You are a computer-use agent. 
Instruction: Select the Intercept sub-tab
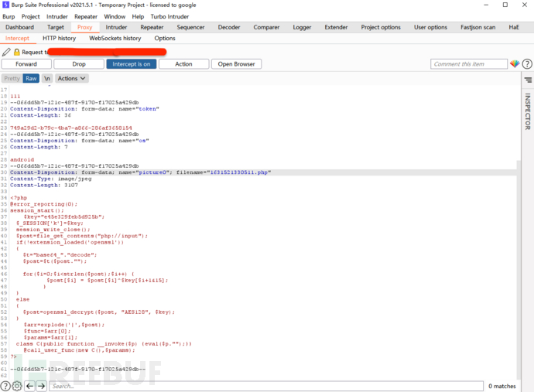17,38
